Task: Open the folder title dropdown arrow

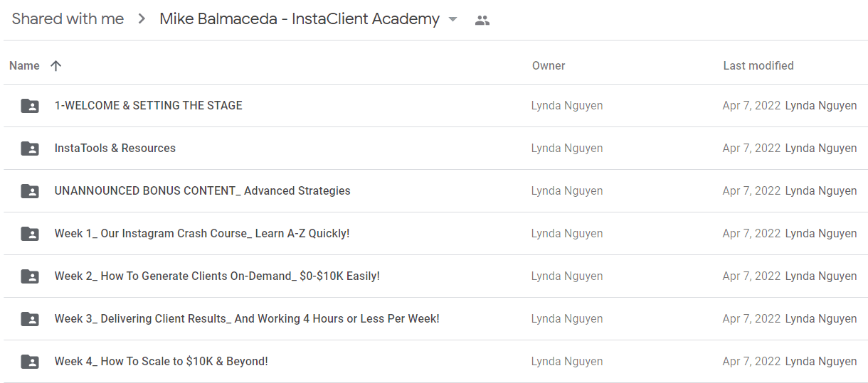Action: (x=453, y=20)
